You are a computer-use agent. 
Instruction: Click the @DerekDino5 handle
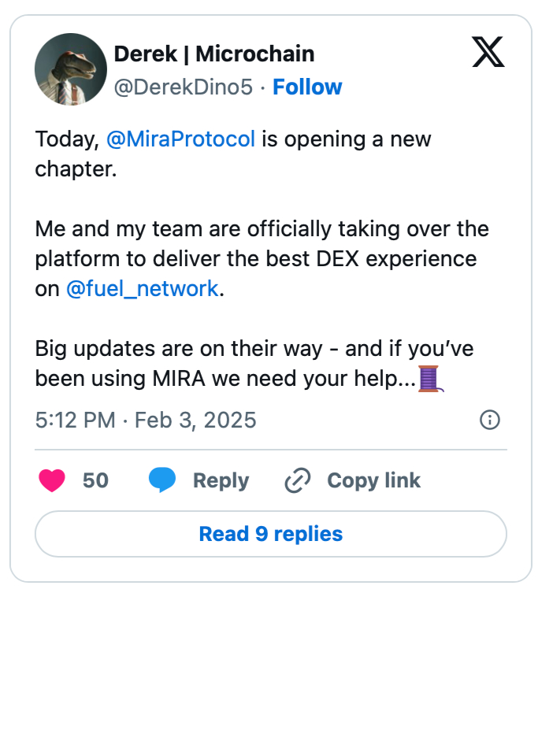(x=184, y=87)
